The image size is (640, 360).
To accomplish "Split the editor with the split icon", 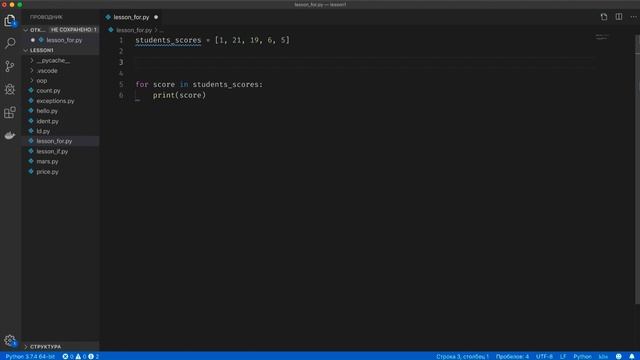I will (619, 17).
